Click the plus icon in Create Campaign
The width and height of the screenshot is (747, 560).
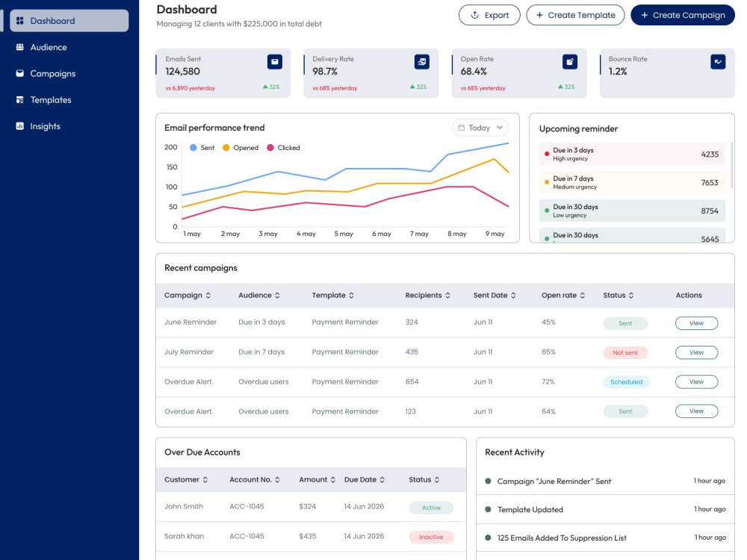tap(644, 15)
